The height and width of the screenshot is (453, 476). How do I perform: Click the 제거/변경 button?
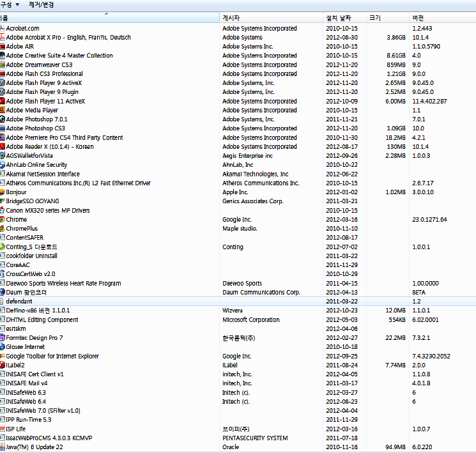coord(42,4)
